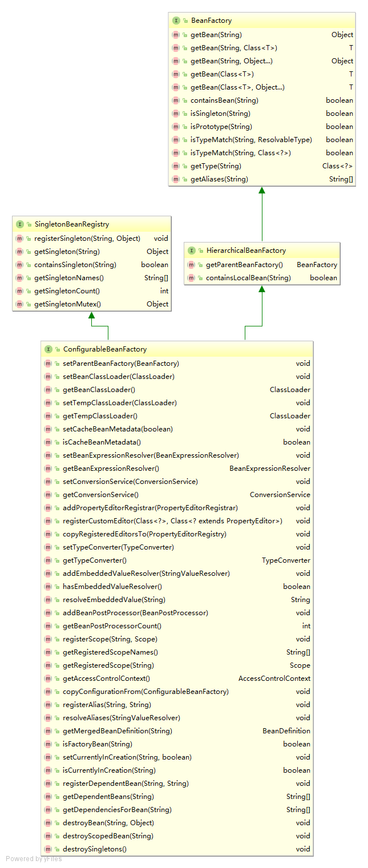Select getSingletonNames() method text

(69, 278)
